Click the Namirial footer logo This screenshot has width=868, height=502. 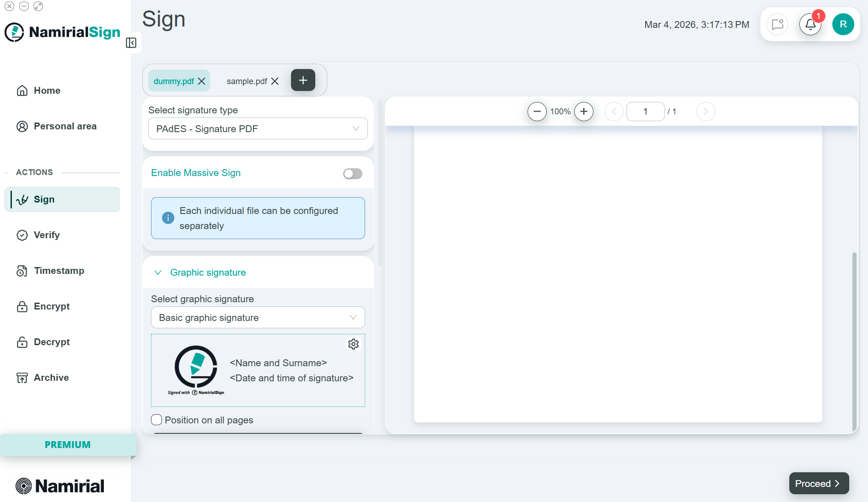tap(60, 486)
